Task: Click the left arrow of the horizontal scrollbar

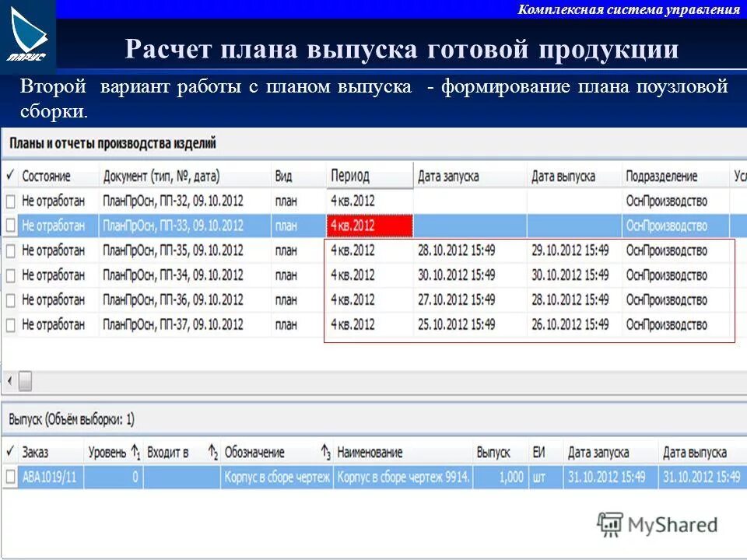Action: pyautogui.click(x=9, y=381)
